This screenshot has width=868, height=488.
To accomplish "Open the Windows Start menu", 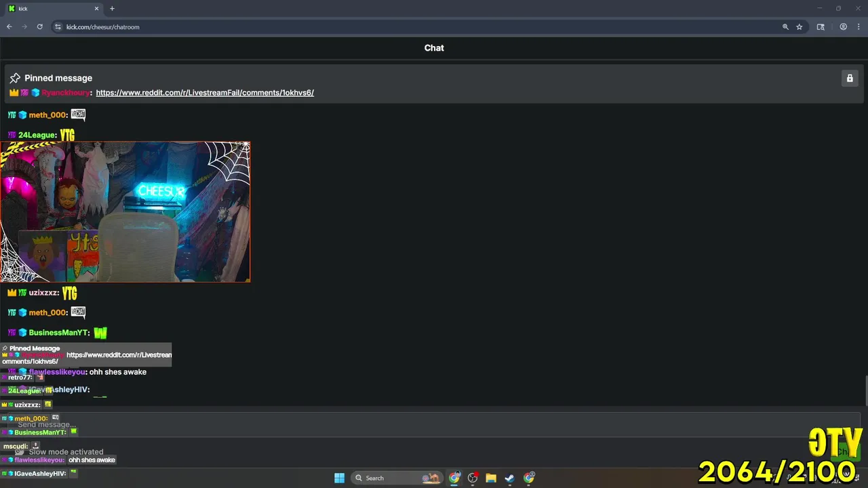I will coord(339,478).
